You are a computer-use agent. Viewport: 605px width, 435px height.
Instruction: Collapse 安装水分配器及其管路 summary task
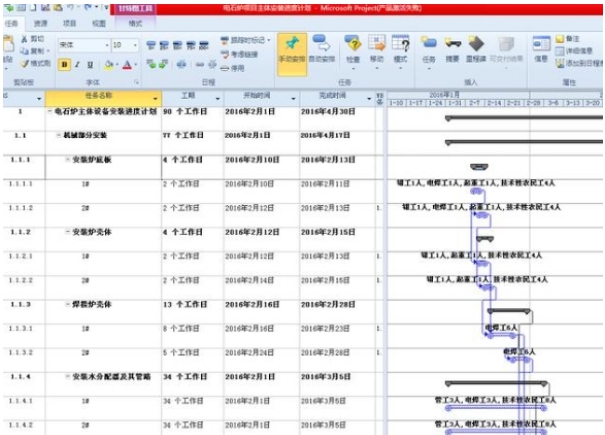68,376
